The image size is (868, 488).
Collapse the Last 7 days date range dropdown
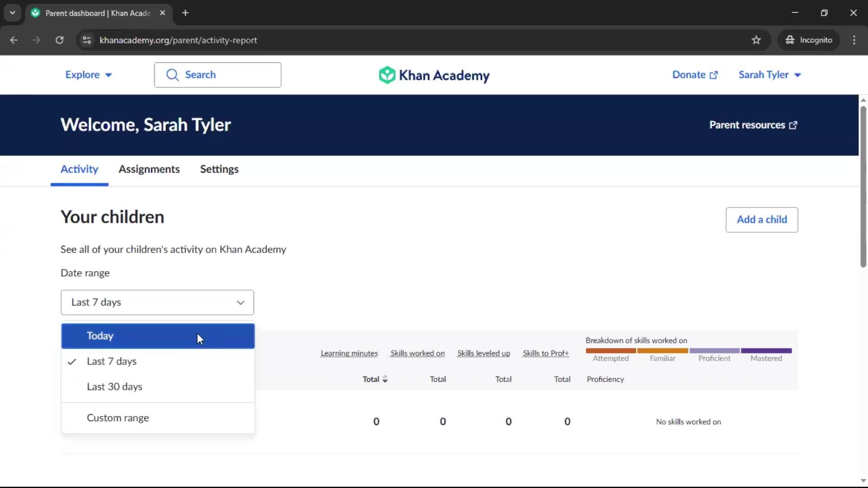[x=157, y=302]
